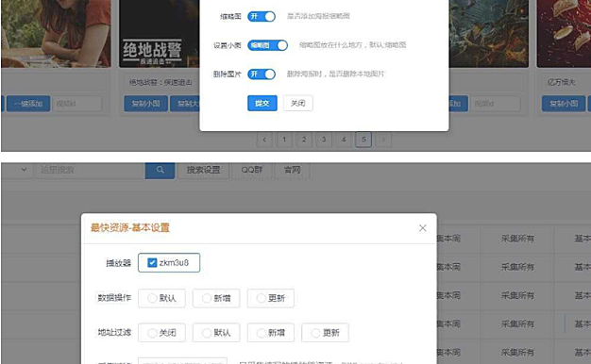Select 更新 for 数据操作
Screen dimensions: 591x364
click(x=271, y=298)
